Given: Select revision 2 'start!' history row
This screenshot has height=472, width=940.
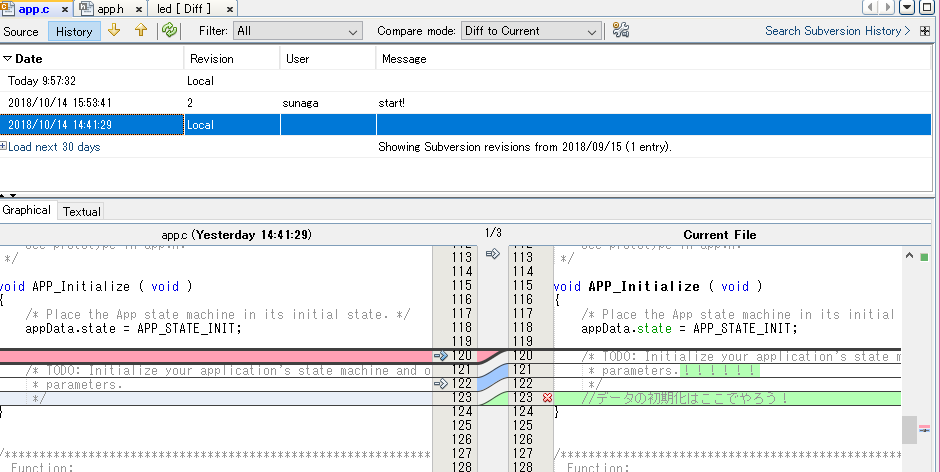Looking at the screenshot, I should tap(400, 103).
